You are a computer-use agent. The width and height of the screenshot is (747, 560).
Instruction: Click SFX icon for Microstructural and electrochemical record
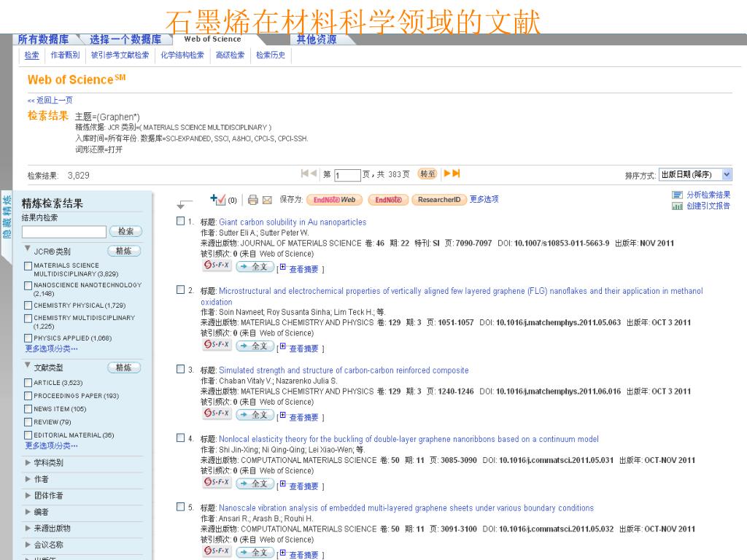point(217,345)
